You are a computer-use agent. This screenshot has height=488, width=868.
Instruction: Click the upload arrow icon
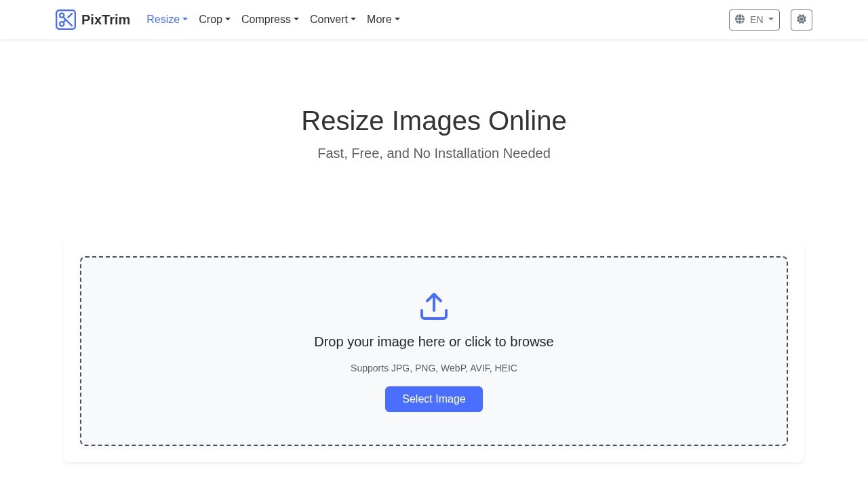[x=434, y=306]
